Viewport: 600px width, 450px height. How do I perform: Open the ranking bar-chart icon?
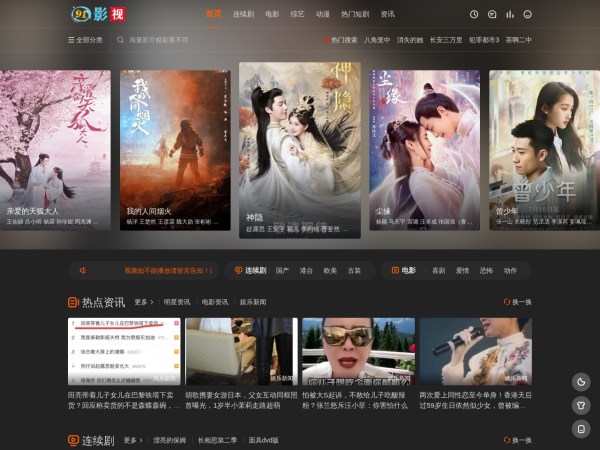510,15
